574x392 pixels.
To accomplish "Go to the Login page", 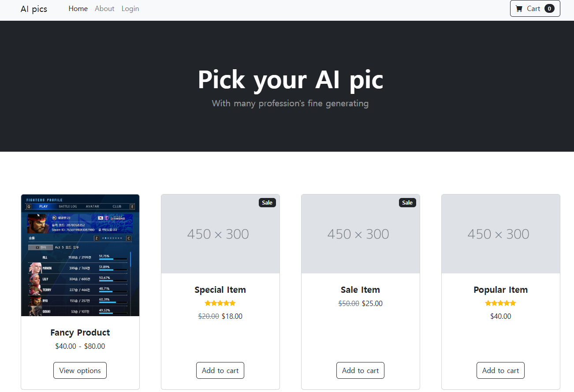I will tap(130, 8).
